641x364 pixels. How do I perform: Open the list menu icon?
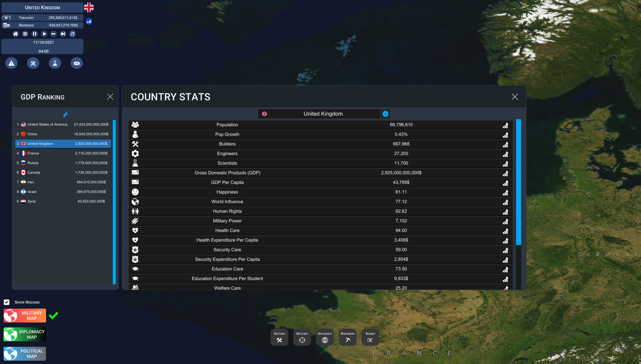point(25,34)
